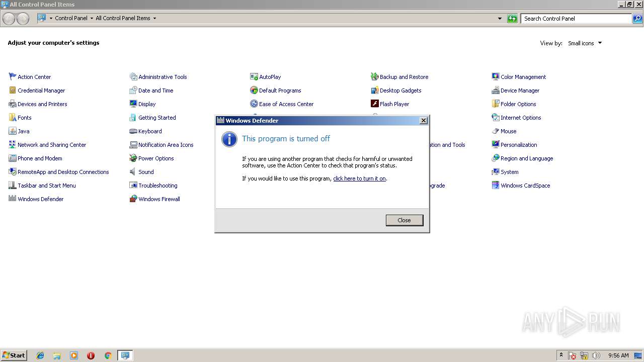Click the 'click here to turn it on' link
The width and height of the screenshot is (644, 362).
[359, 178]
